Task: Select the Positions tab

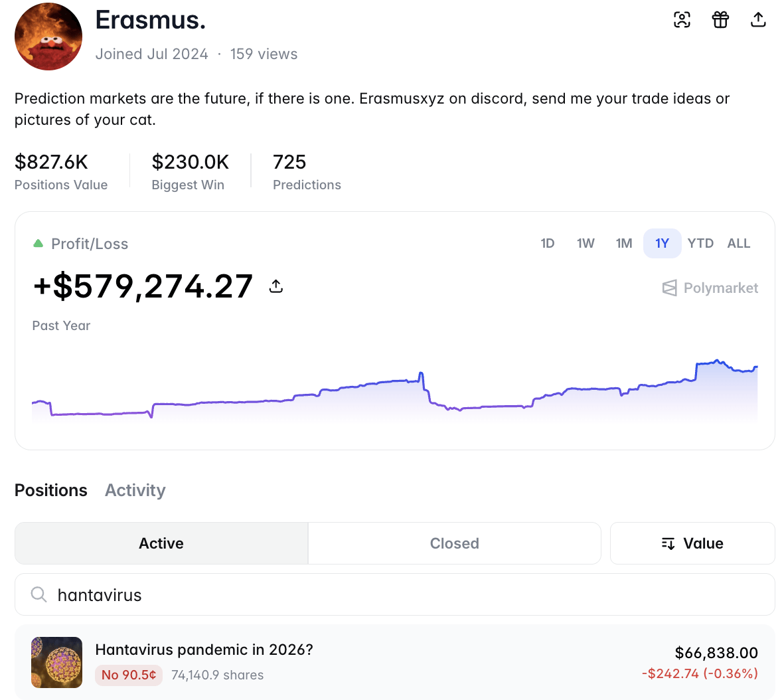Action: click(51, 490)
